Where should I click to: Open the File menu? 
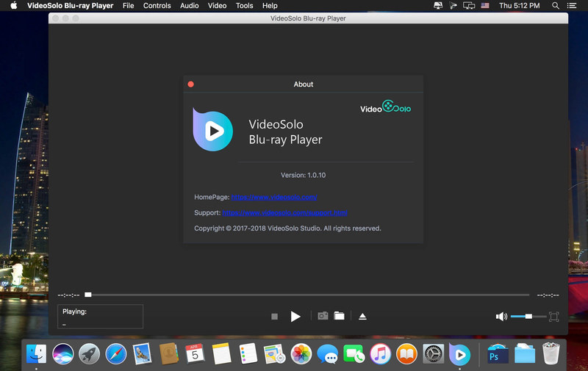[x=128, y=6]
